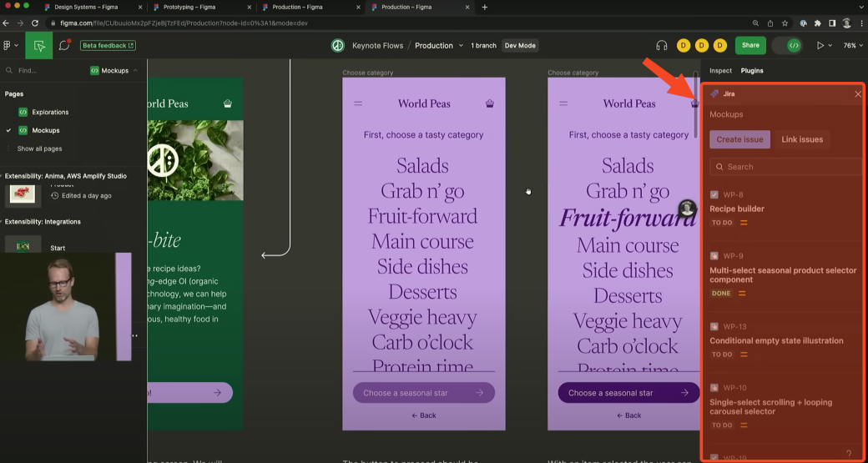Select the Move tool in toolbar
This screenshot has width=868, height=463.
[x=38, y=46]
